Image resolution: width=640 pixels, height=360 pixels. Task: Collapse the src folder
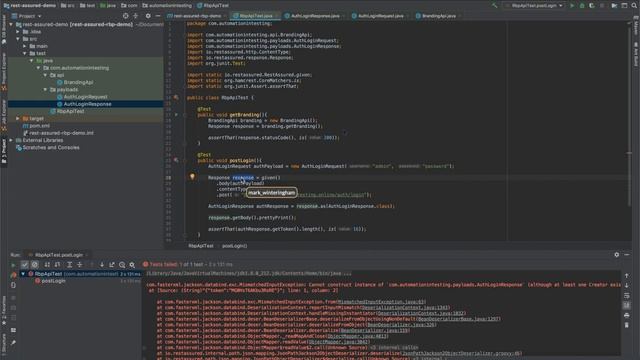18,39
